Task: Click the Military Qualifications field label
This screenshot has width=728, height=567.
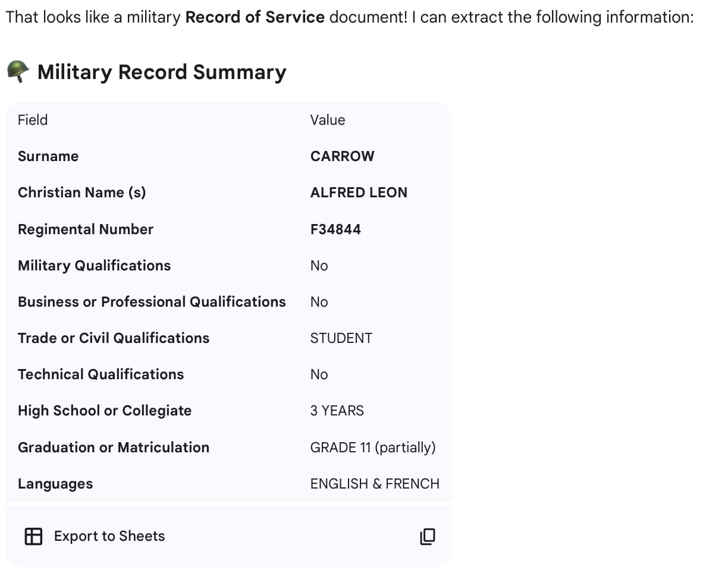Action: [94, 266]
